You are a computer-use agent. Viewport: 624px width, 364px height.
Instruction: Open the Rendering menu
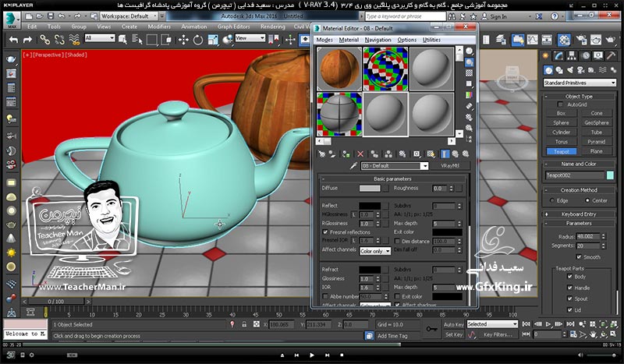(272, 27)
